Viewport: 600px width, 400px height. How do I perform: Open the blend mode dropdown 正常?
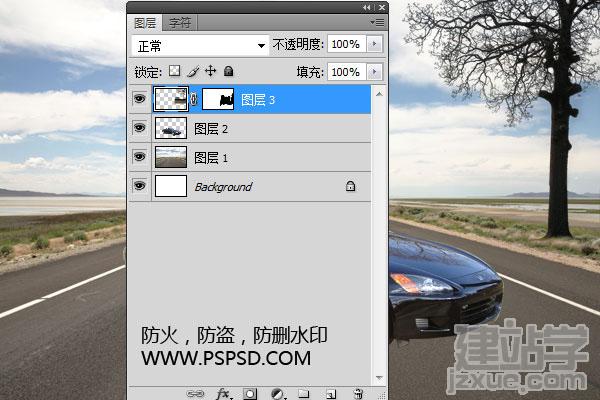[x=200, y=46]
